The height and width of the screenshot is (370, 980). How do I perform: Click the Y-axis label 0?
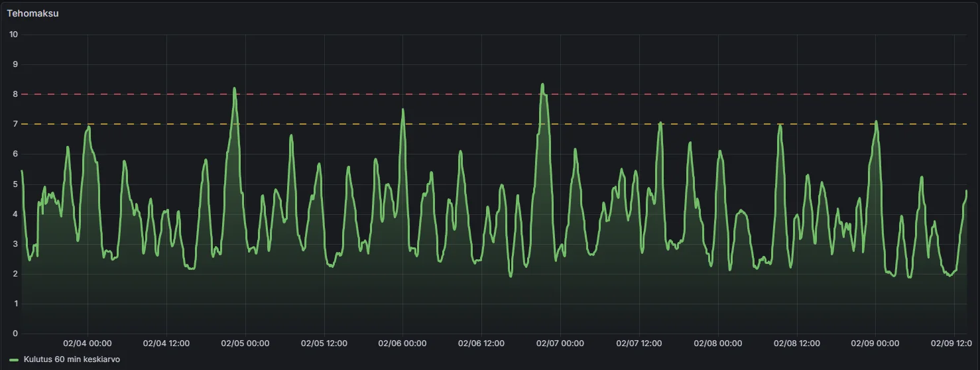pos(15,334)
